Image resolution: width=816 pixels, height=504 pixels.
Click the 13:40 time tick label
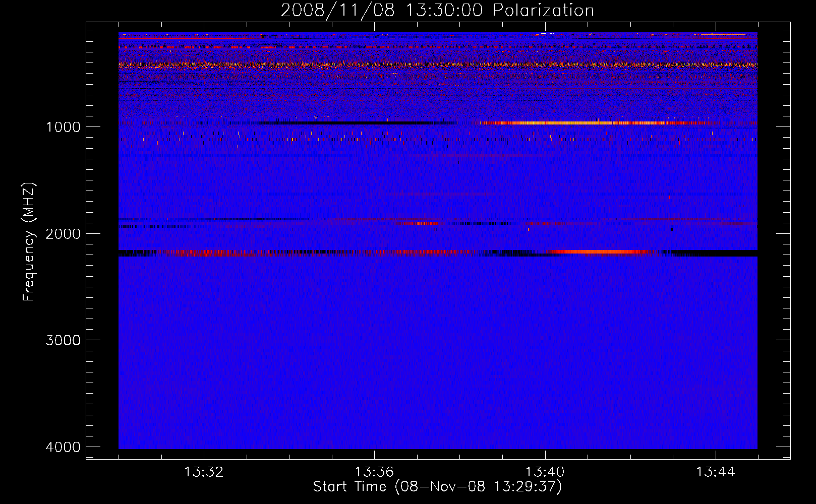coord(545,472)
